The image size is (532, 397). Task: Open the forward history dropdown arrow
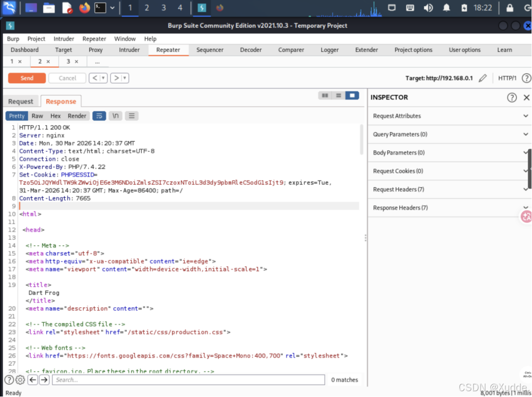(125, 78)
